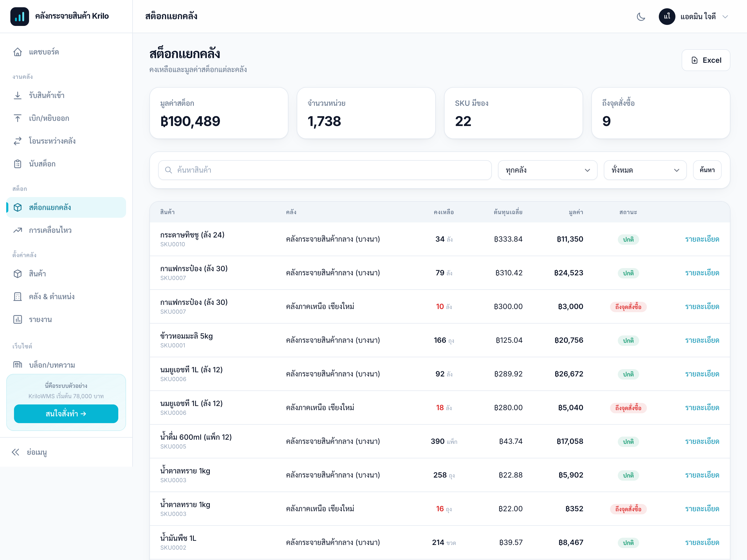The width and height of the screenshot is (747, 560).
Task: Open the แดชบอร์ด home icon
Action: 18,52
